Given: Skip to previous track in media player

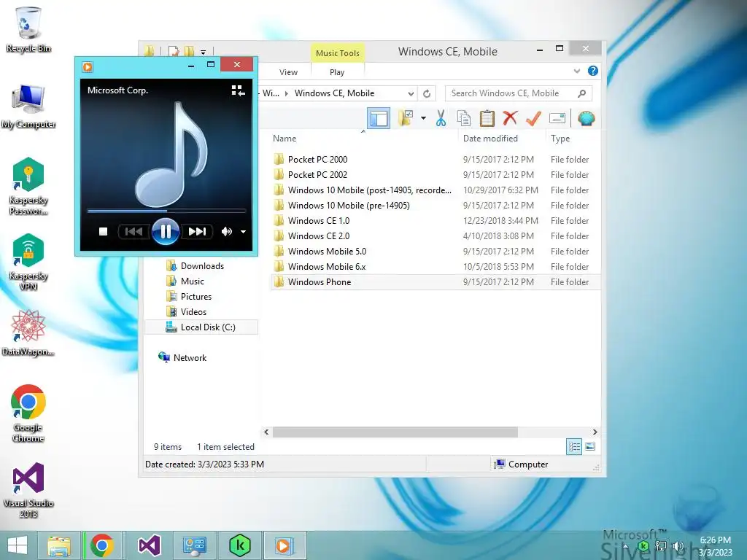Looking at the screenshot, I should pos(133,231).
